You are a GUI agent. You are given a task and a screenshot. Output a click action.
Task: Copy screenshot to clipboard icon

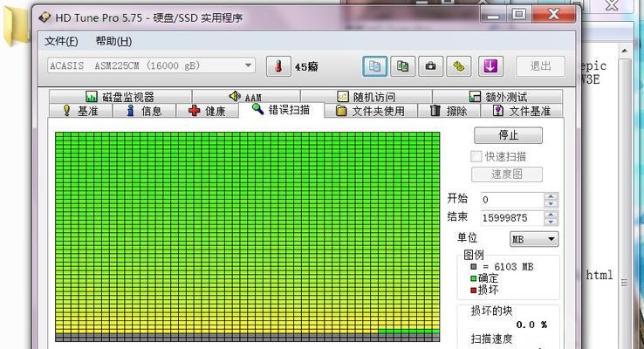[402, 66]
